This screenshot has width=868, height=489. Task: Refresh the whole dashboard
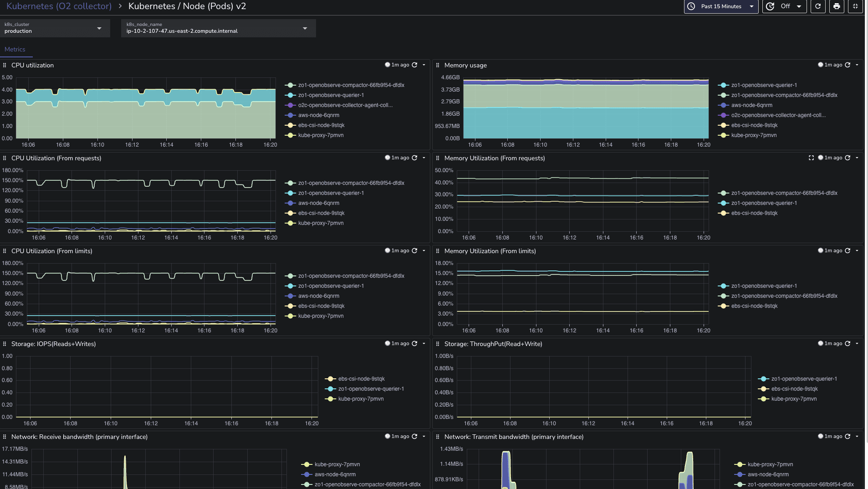tap(818, 6)
